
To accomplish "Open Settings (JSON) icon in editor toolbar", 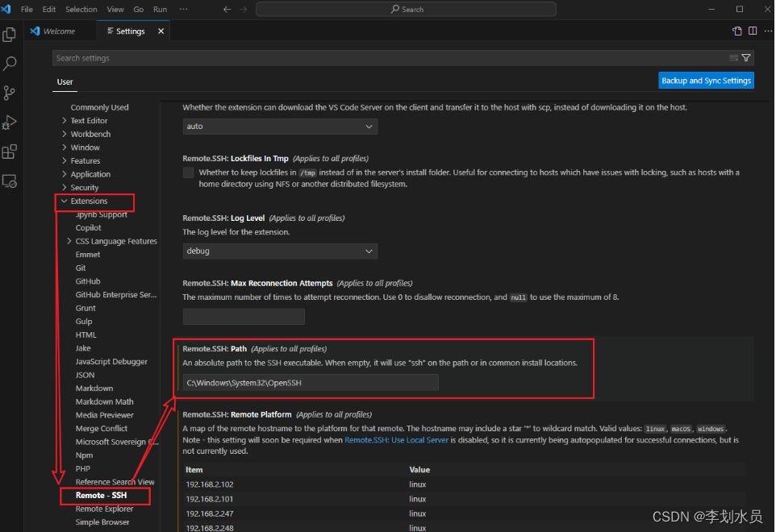I will point(737,31).
